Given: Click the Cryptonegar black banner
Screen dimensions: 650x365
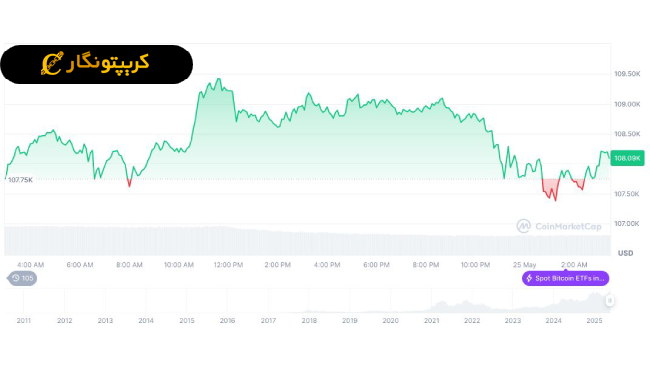Looking at the screenshot, I should pyautogui.click(x=97, y=64).
